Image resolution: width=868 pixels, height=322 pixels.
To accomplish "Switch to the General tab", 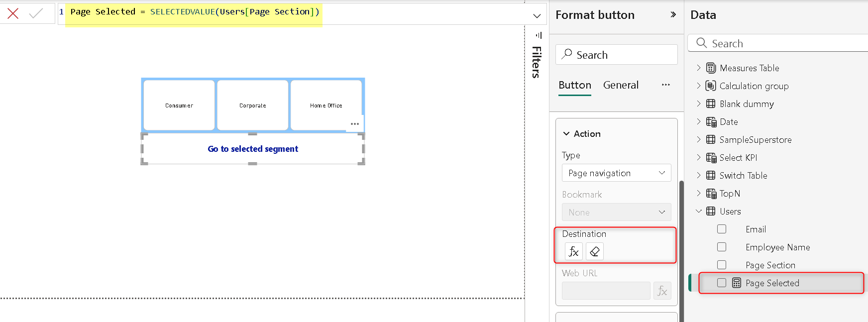I will coord(621,85).
